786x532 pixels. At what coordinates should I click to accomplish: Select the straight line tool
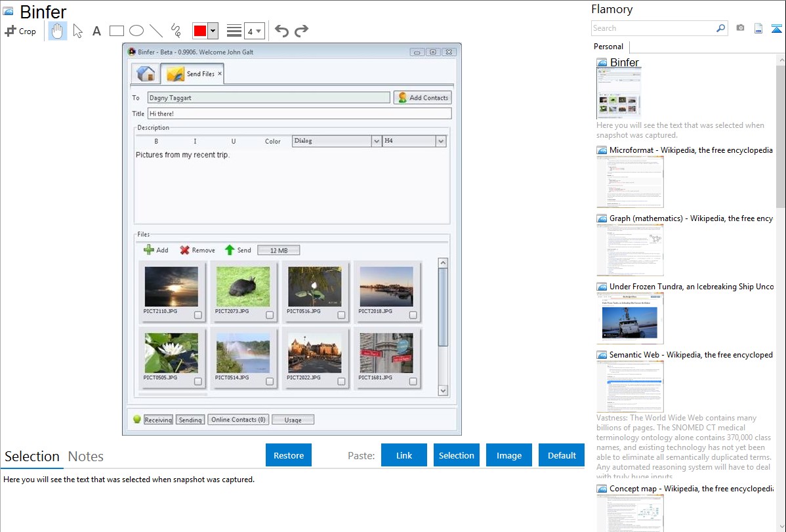[156, 31]
